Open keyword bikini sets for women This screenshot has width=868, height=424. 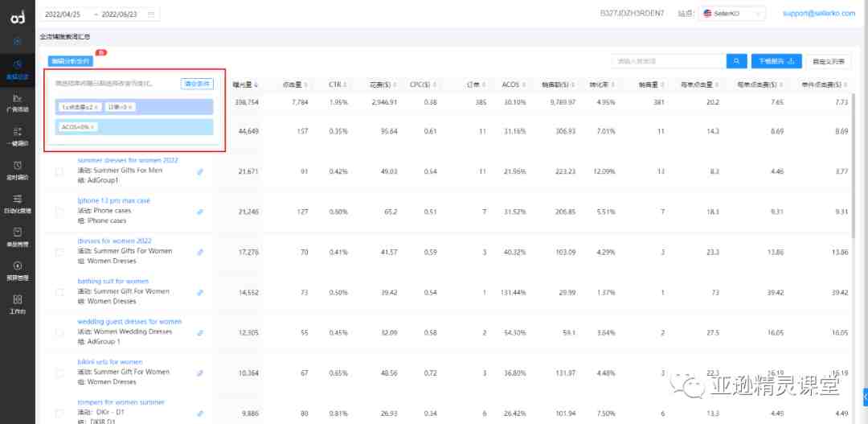click(110, 362)
